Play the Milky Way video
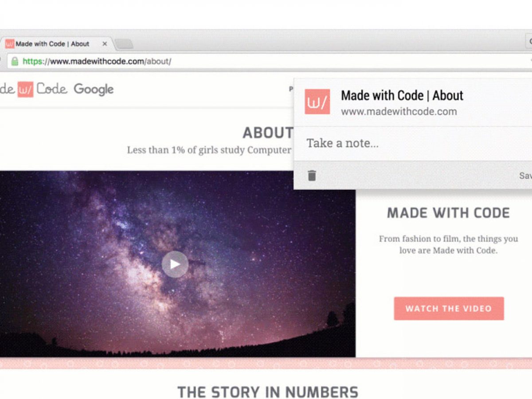The width and height of the screenshot is (532, 399). coord(175,264)
